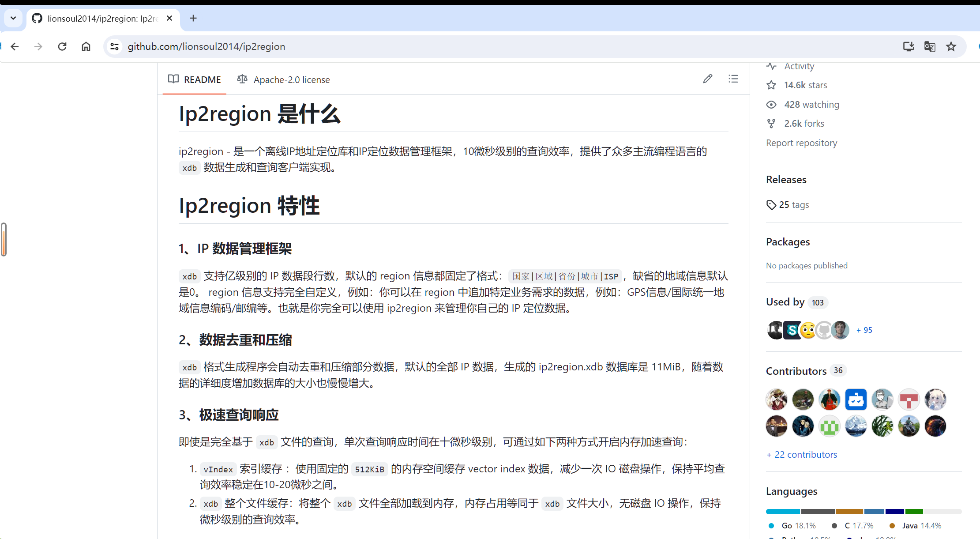This screenshot has height=539, width=980.
Task: Open the README outline list icon
Action: click(x=733, y=79)
